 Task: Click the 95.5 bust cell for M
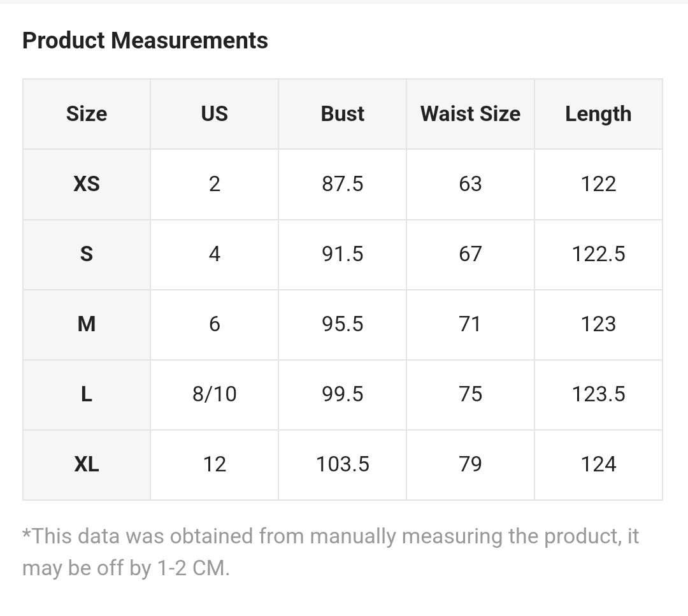click(x=343, y=324)
